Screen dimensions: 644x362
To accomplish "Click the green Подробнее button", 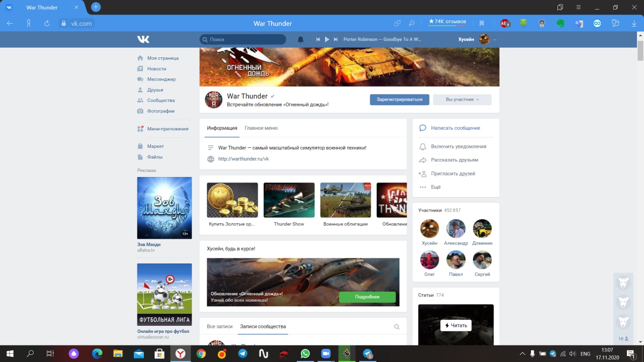I will coord(367,297).
